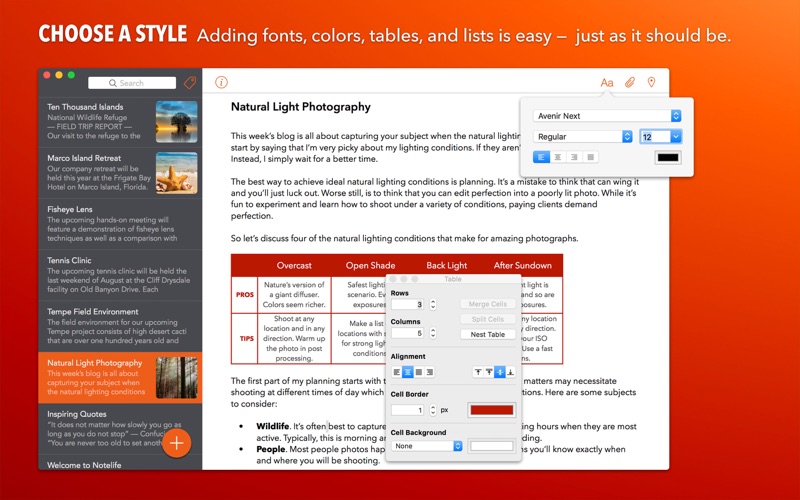This screenshot has width=800, height=500.
Task: Open the Inspiring Quotes note
Action: click(x=120, y=429)
